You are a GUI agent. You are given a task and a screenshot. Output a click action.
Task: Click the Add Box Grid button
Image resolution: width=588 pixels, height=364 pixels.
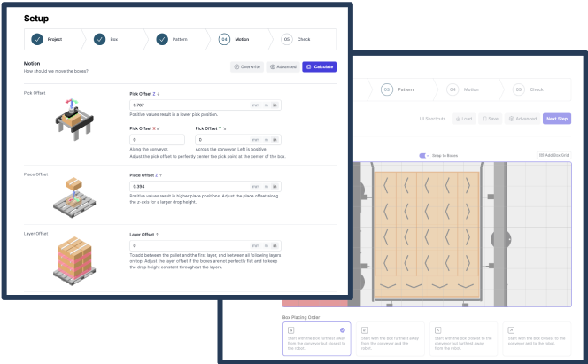[553, 155]
